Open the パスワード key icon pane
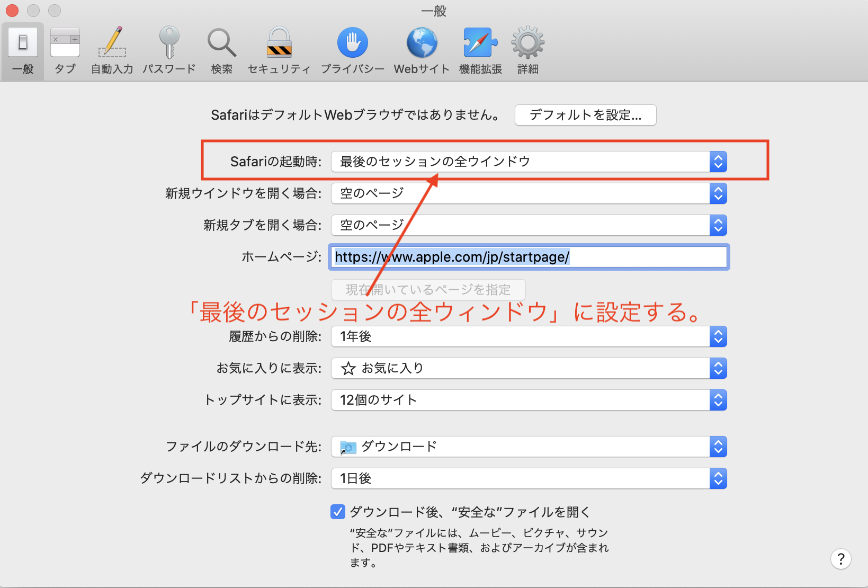Image resolution: width=868 pixels, height=588 pixels. coord(169,51)
